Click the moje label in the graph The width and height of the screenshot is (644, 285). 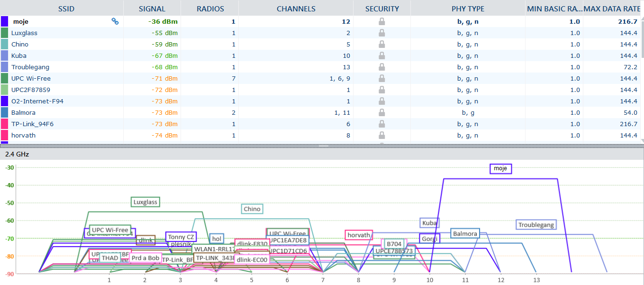coord(500,168)
